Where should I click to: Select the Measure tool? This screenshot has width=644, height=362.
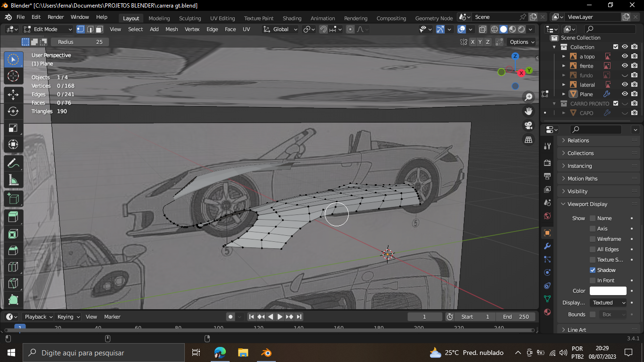click(13, 180)
